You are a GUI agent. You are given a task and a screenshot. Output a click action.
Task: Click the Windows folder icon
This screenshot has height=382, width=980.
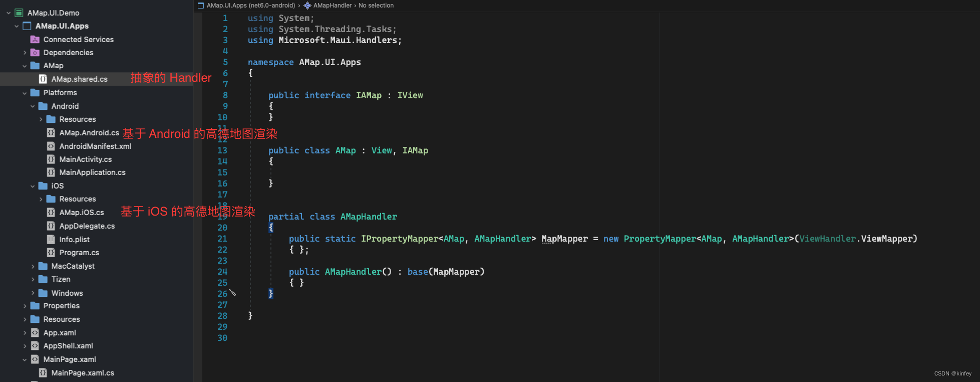click(43, 293)
